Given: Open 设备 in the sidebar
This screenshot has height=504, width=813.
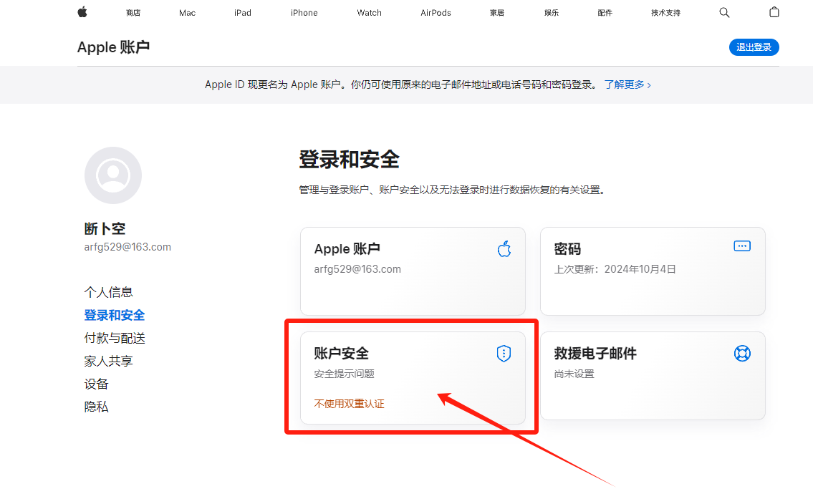Looking at the screenshot, I should [97, 384].
